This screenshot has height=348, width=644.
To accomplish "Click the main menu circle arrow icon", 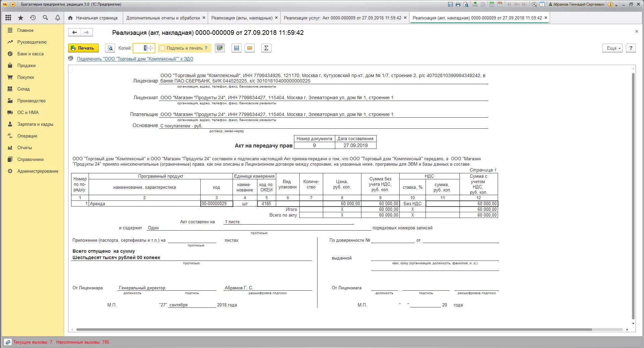I will pyautogui.click(x=13, y=4).
